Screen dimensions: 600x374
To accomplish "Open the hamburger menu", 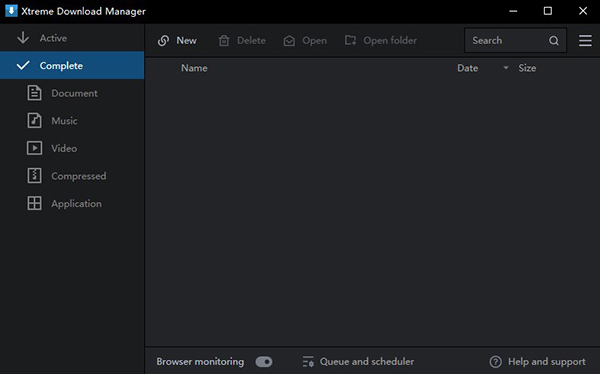I will pyautogui.click(x=585, y=40).
